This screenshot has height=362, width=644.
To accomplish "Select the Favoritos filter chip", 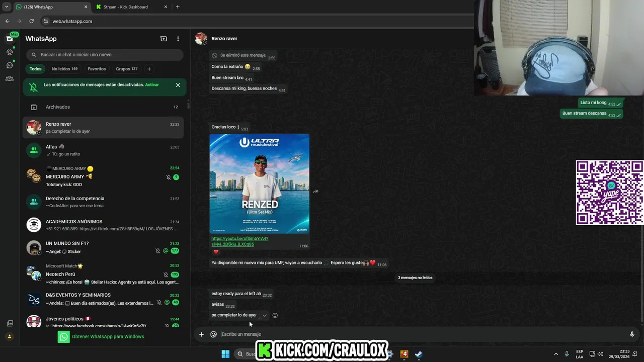I will click(97, 69).
